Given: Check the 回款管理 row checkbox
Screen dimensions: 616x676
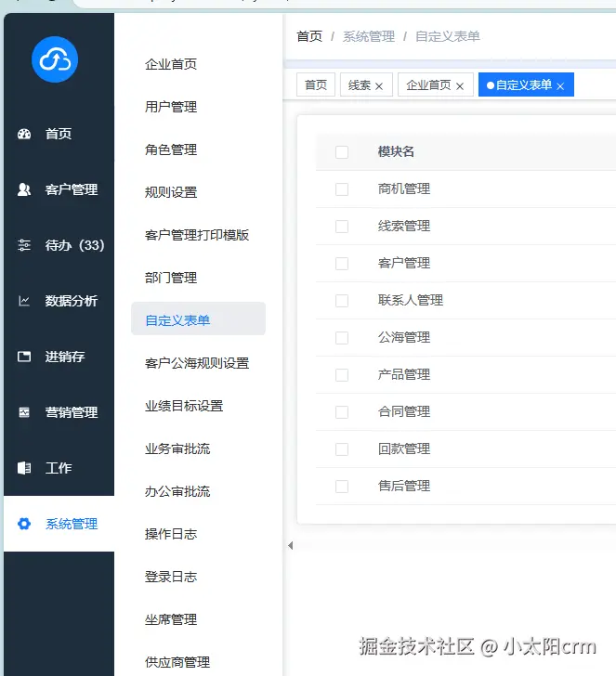Looking at the screenshot, I should tap(342, 449).
